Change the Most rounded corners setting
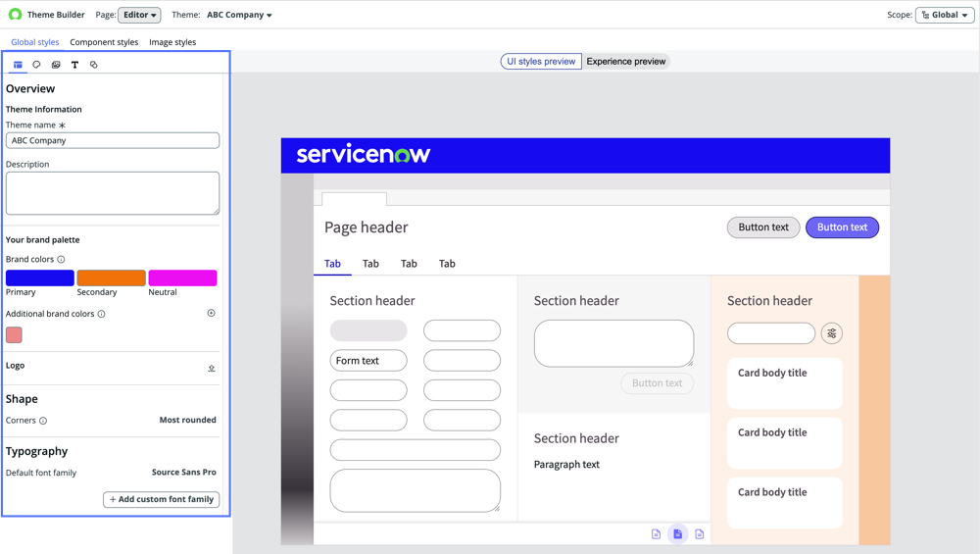The width and height of the screenshot is (980, 554). pyautogui.click(x=187, y=421)
